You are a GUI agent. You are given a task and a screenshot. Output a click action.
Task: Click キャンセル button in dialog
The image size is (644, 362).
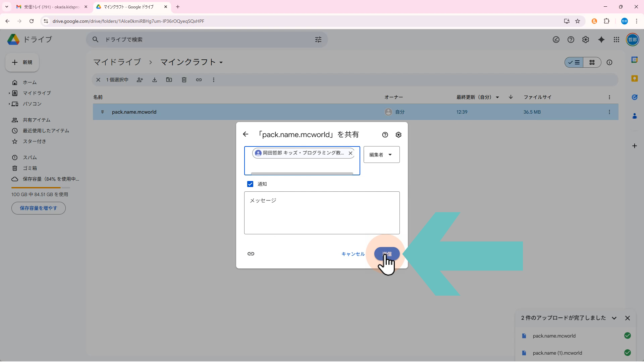353,254
